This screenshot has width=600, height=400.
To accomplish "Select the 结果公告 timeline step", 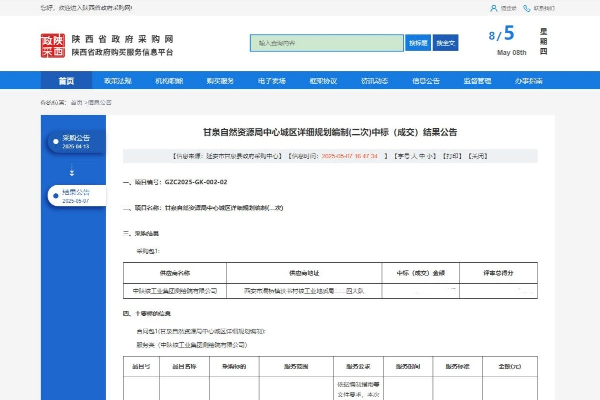I will coord(76,195).
